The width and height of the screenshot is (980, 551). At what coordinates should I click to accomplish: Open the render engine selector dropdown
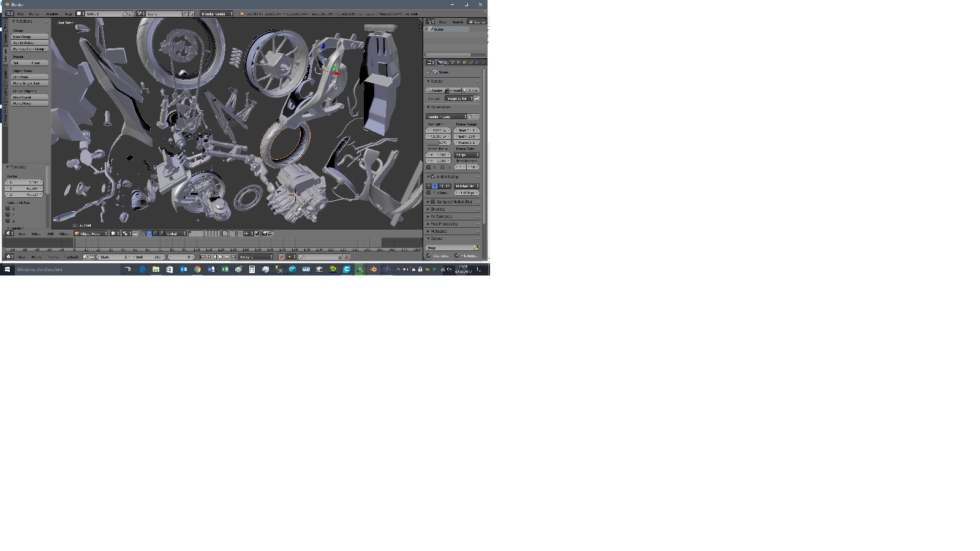pyautogui.click(x=217, y=13)
